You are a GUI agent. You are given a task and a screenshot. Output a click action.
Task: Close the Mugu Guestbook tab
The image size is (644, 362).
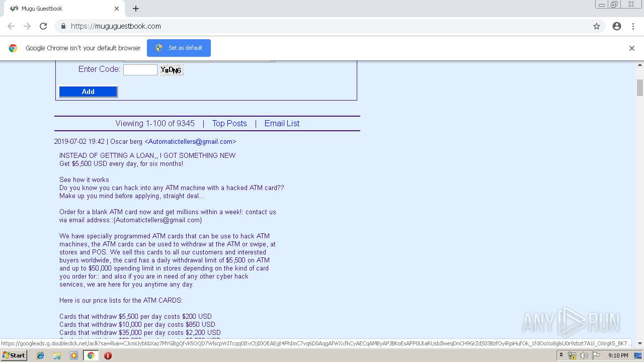pos(117,9)
